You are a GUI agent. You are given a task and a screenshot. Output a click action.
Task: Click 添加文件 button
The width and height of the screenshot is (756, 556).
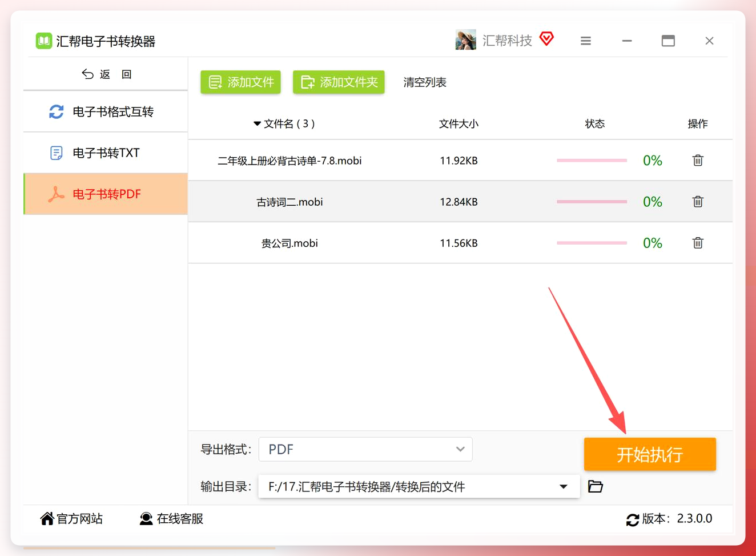[240, 82]
